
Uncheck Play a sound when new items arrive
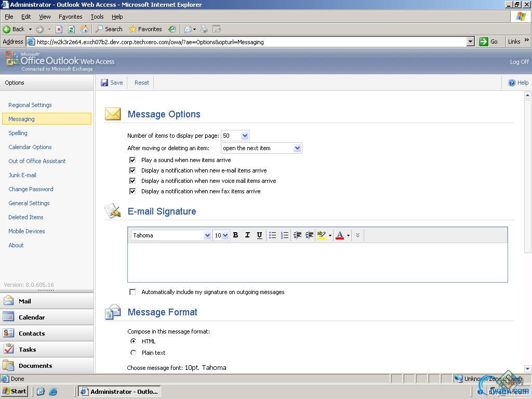[x=132, y=160]
